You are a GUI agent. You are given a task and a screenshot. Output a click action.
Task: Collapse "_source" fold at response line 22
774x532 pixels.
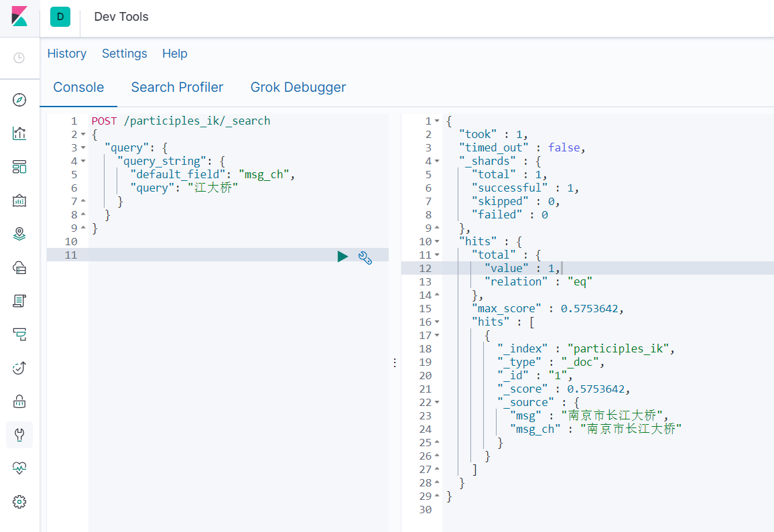tap(437, 402)
